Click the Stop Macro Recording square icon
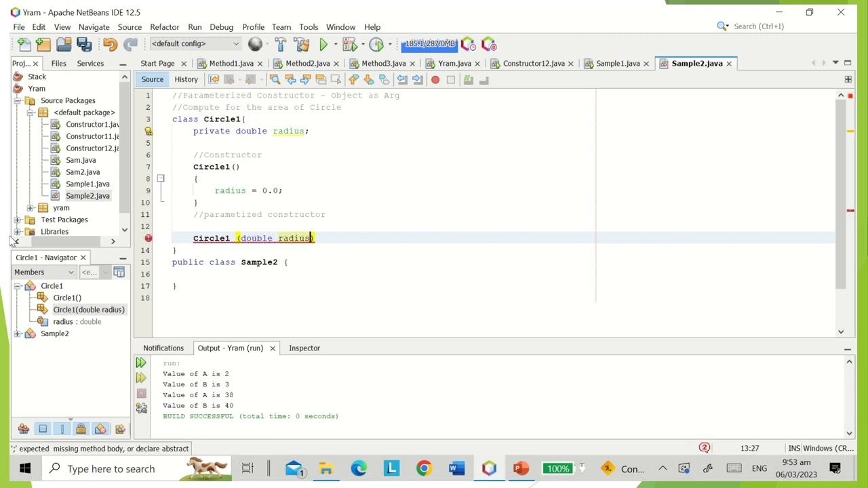Viewport: 868px width, 488px height. pyautogui.click(x=450, y=80)
